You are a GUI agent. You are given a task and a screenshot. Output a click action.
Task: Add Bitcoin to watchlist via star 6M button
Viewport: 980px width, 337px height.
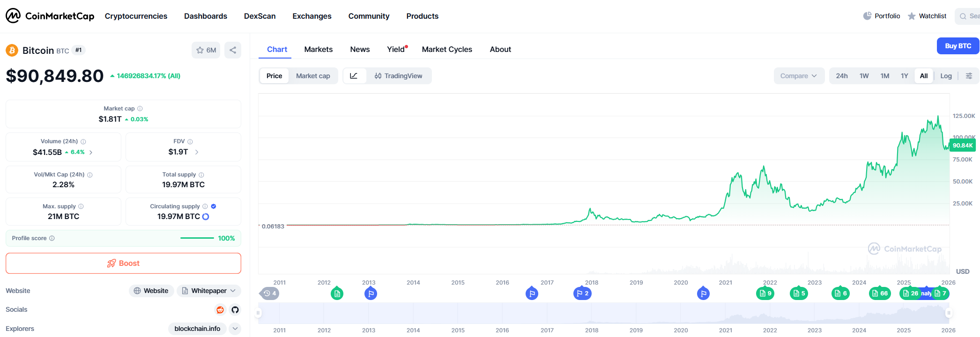(x=206, y=50)
